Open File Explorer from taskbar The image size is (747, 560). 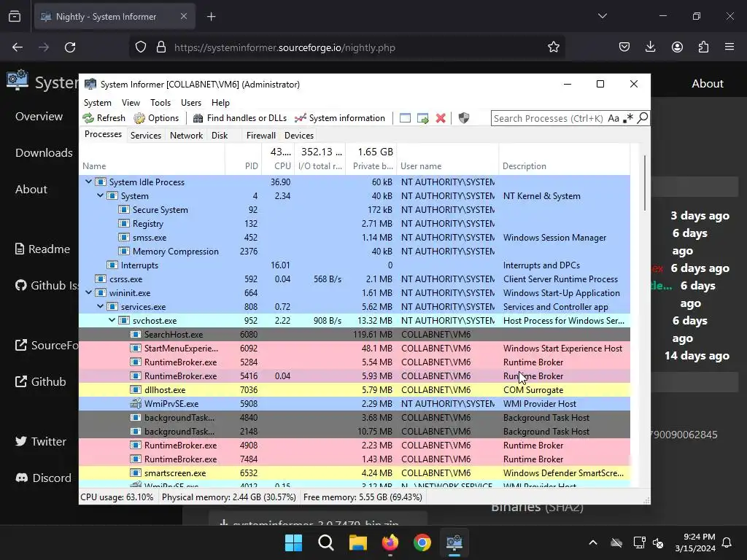click(357, 542)
